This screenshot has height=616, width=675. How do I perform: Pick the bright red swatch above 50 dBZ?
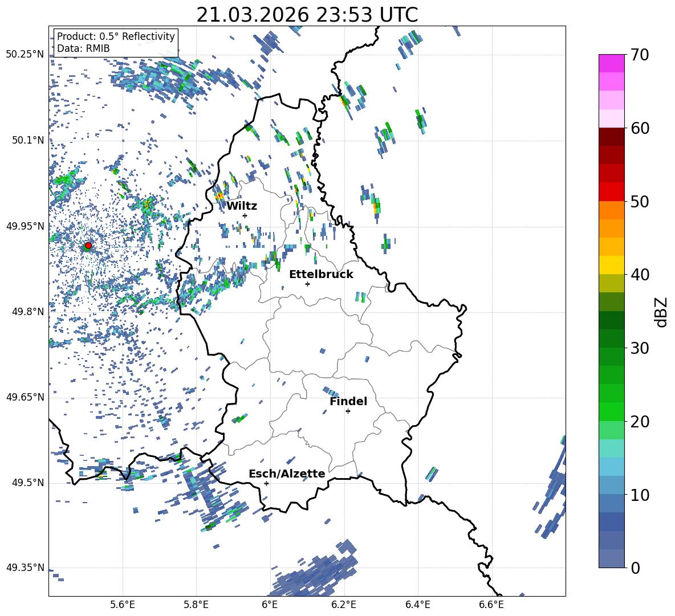pos(612,191)
